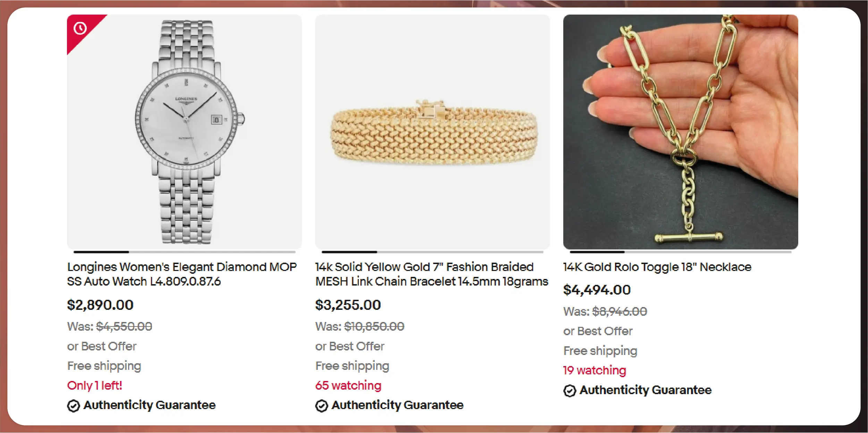Click the $3,255.00 price of the bracelet
Viewport: 868px width, 433px height.
[348, 305]
